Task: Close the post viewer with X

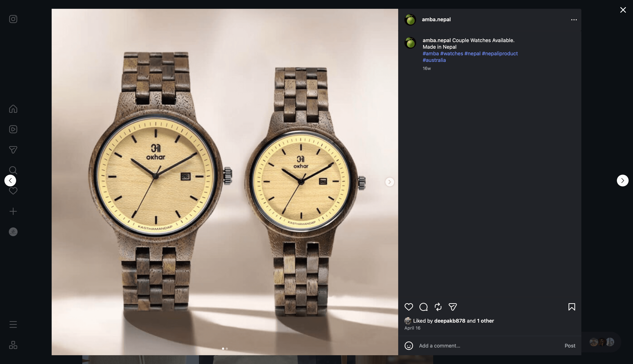Action: [x=623, y=10]
